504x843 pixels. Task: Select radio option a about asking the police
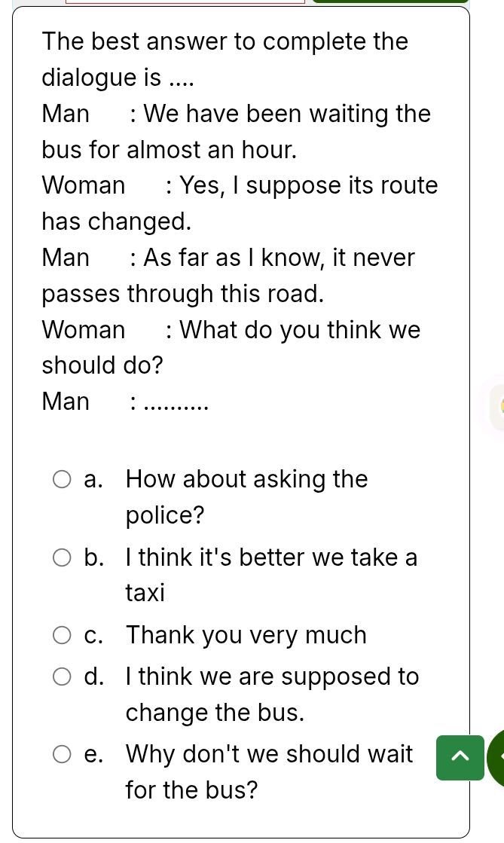(x=62, y=479)
